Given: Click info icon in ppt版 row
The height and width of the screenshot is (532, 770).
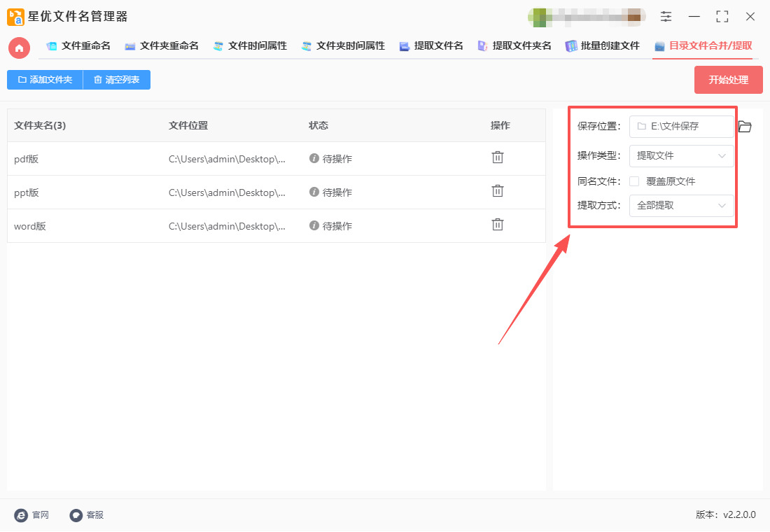Looking at the screenshot, I should (314, 192).
